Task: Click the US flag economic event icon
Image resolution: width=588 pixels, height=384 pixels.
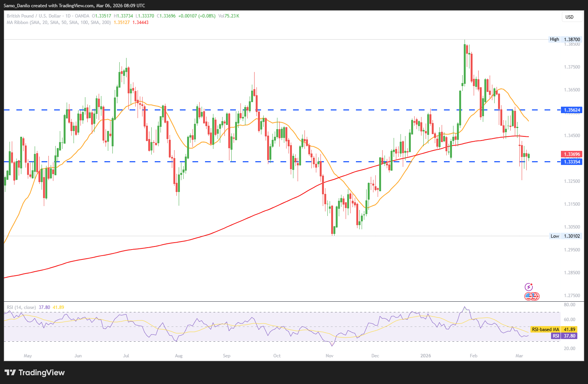Action: point(529,296)
